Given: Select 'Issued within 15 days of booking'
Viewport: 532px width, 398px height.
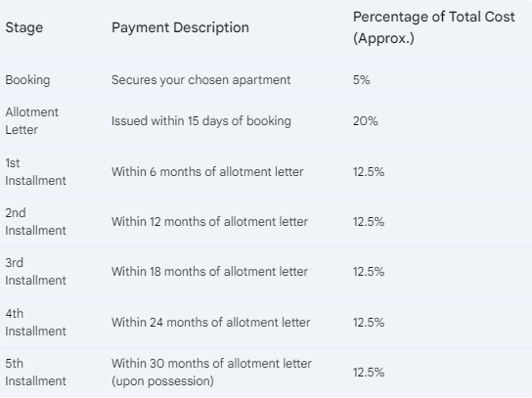Looking at the screenshot, I should (201, 121).
